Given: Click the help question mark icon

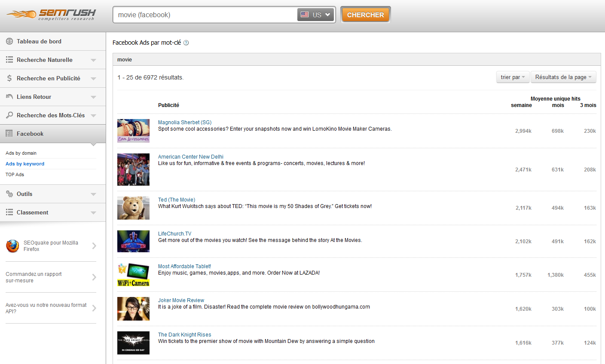Looking at the screenshot, I should click(x=186, y=43).
